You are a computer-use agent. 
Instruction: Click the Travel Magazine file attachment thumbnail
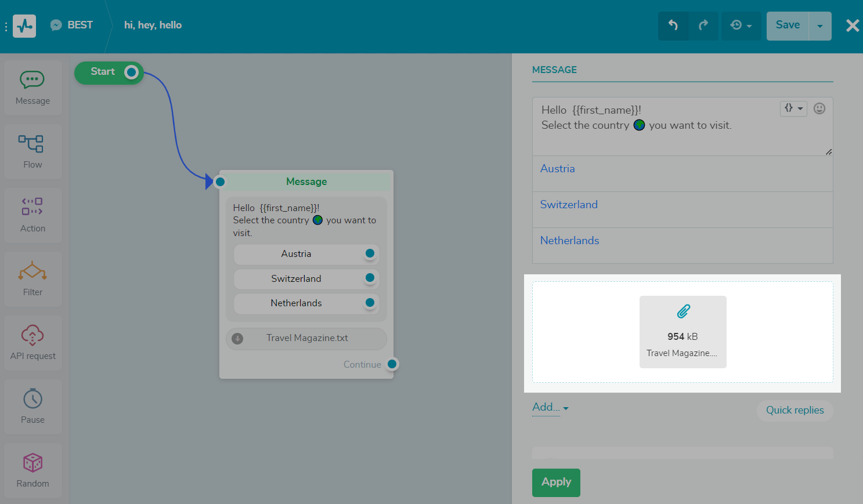[x=683, y=332]
